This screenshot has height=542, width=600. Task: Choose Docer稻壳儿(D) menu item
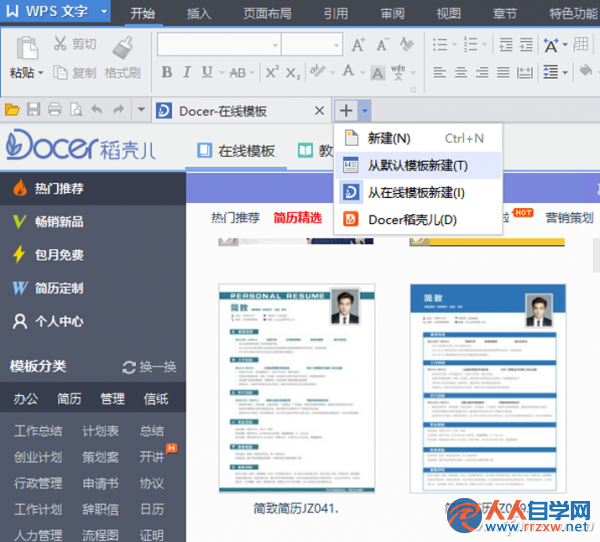click(x=418, y=220)
